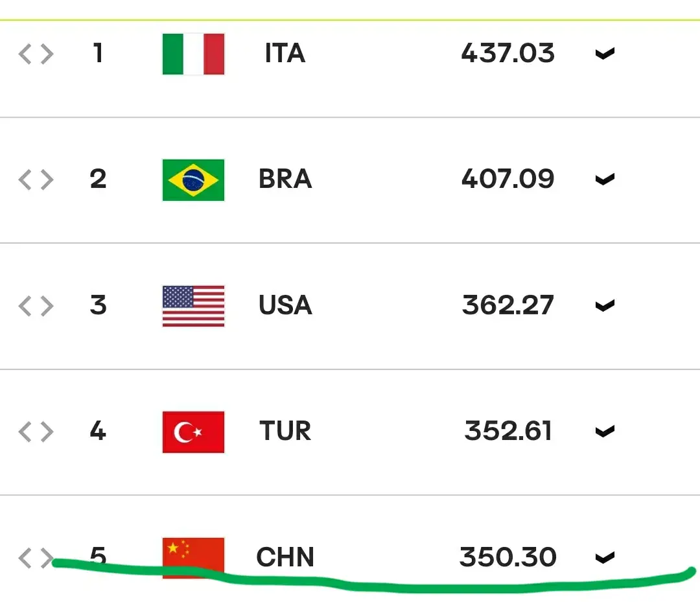The width and height of the screenshot is (700, 602).
Task: Expand the TUR row details chevron
Action: pos(605,432)
